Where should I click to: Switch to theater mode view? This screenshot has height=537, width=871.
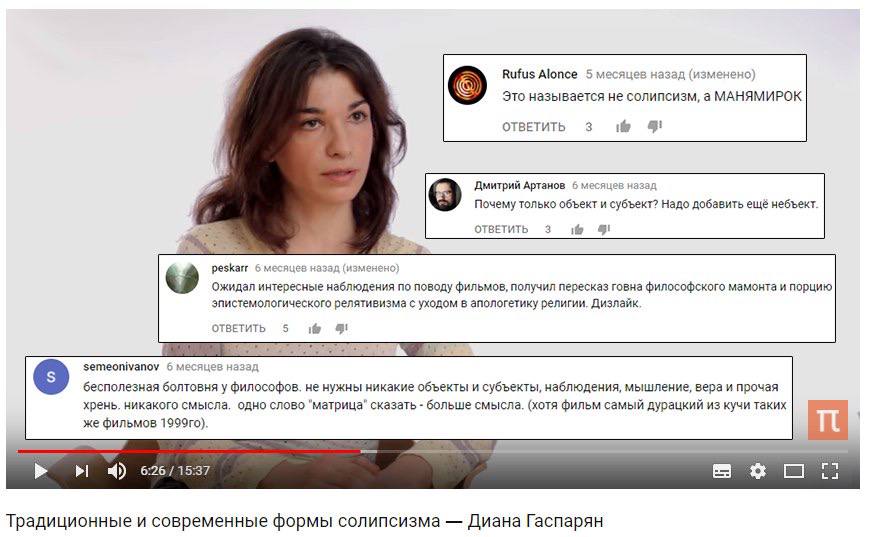click(794, 471)
